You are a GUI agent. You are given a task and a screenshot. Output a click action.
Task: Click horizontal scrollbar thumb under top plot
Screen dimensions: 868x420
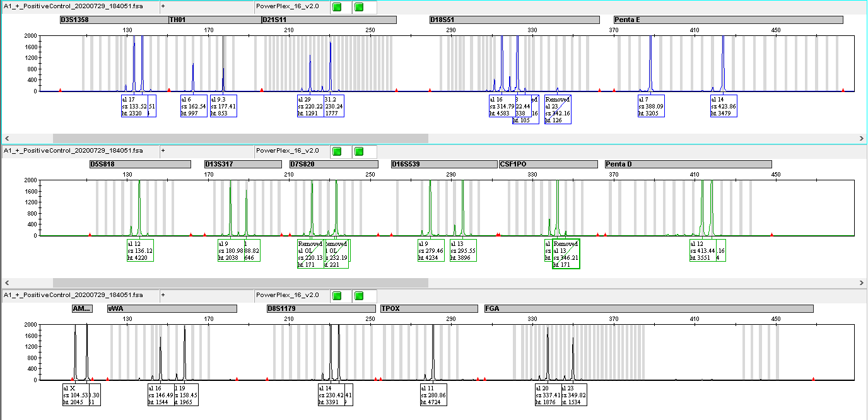coord(240,138)
